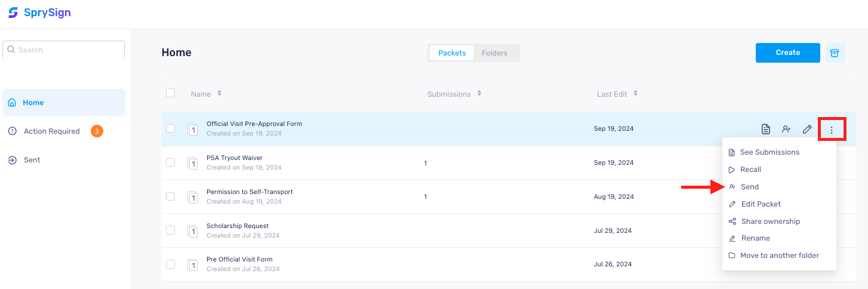Switch to the Folders tab
The height and width of the screenshot is (289, 868).
click(495, 53)
